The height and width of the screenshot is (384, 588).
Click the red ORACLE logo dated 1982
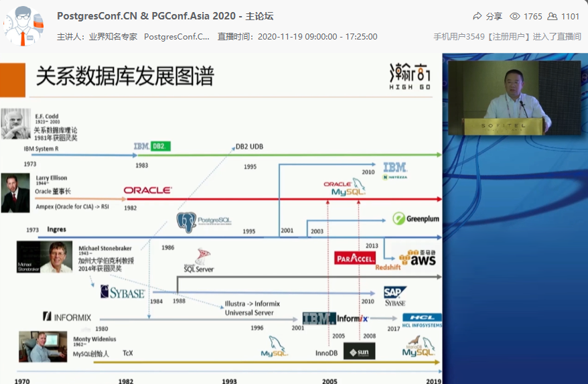pyautogui.click(x=148, y=190)
